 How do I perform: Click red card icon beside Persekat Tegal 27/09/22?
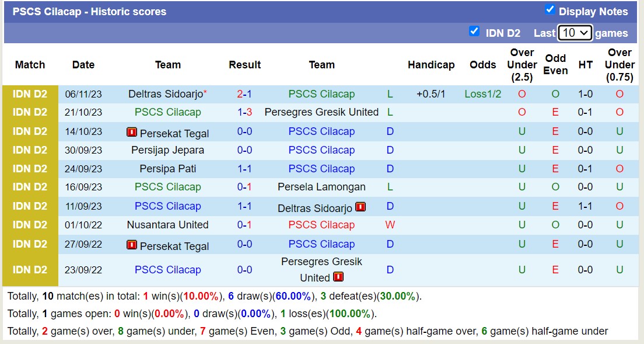(132, 245)
